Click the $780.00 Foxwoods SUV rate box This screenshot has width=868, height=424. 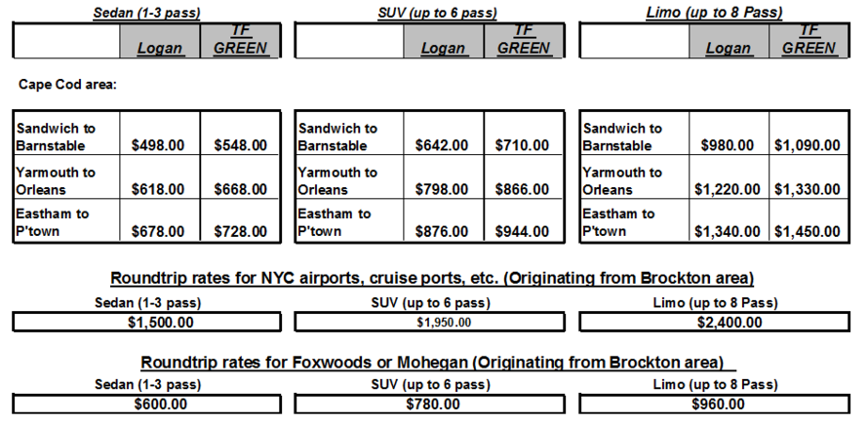(429, 405)
